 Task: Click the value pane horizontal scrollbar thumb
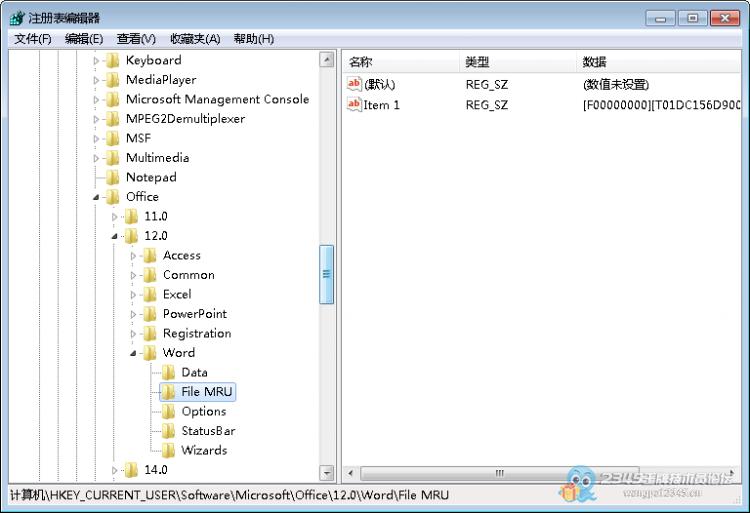coord(499,473)
